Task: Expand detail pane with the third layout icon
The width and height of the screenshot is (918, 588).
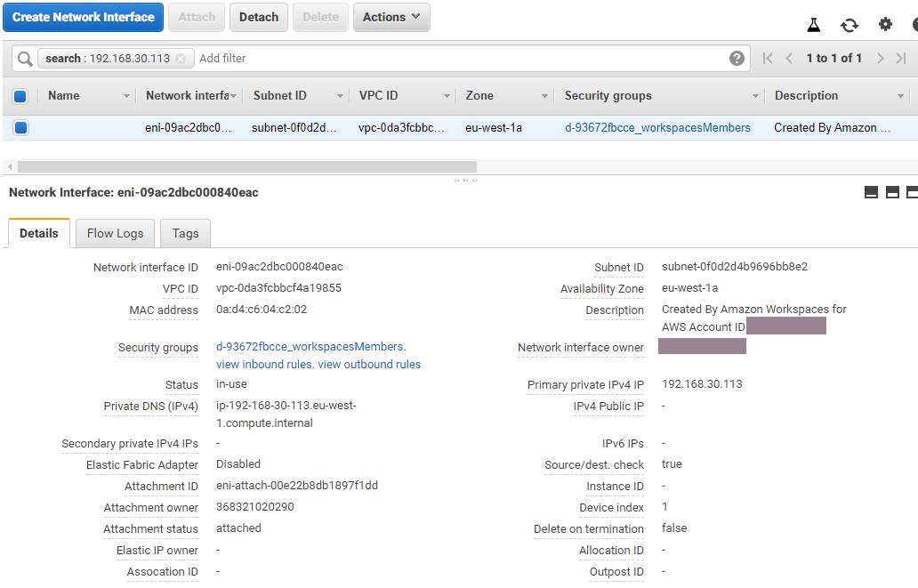Action: (911, 191)
